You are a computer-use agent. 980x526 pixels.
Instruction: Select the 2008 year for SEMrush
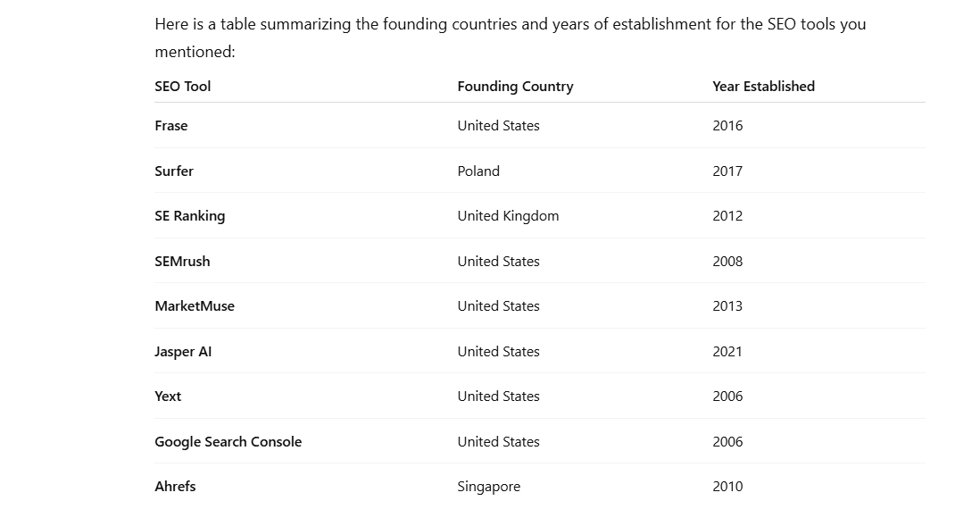tap(727, 262)
